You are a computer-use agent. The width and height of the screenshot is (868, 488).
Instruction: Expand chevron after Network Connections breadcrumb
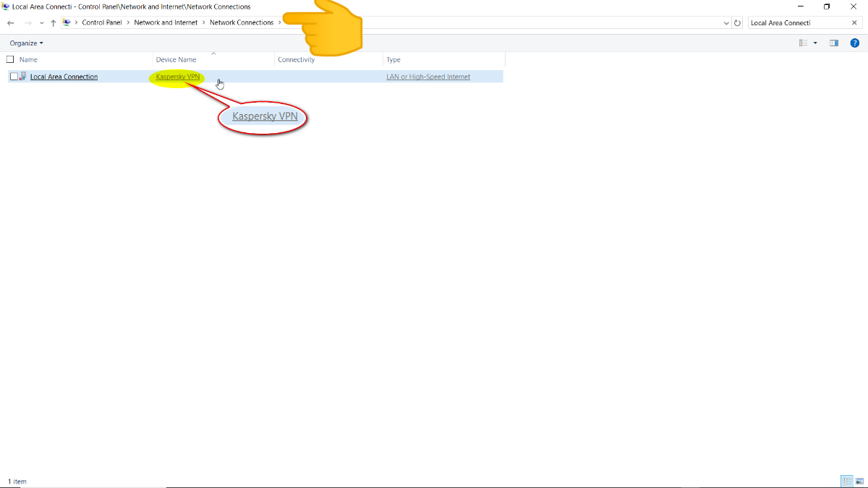point(279,22)
